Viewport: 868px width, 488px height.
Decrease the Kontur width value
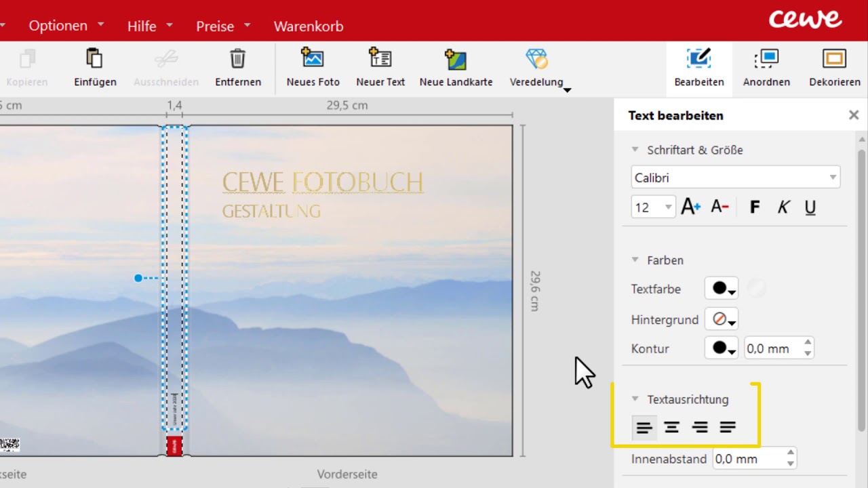(x=808, y=354)
